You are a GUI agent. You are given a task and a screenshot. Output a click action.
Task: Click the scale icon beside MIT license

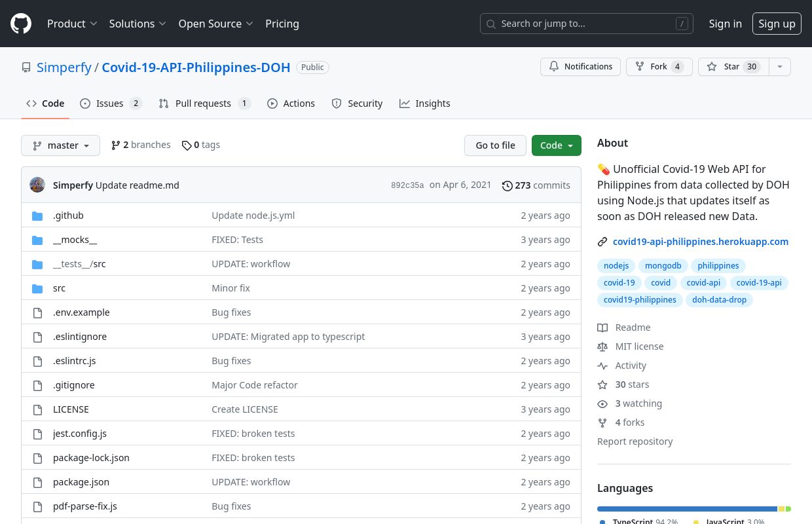(602, 346)
